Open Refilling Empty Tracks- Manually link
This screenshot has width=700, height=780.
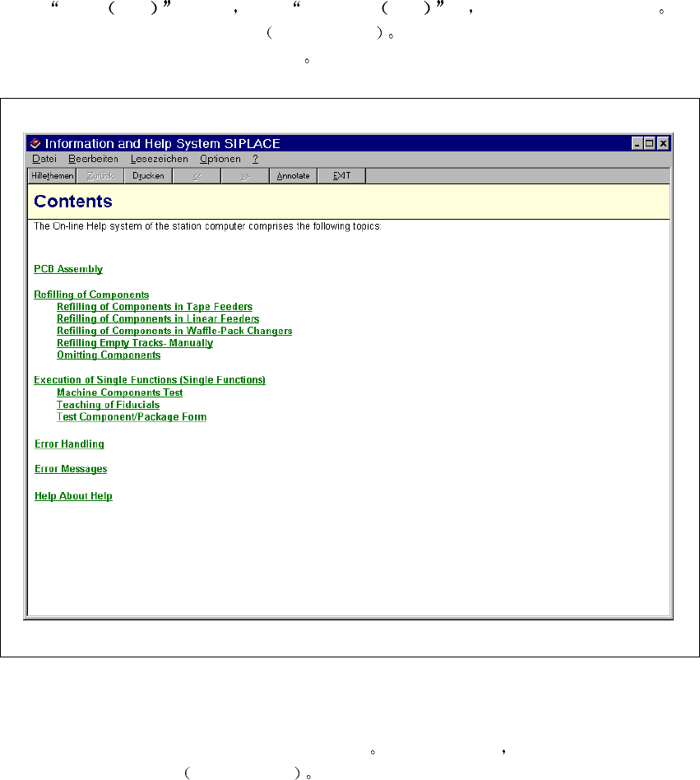(x=135, y=343)
